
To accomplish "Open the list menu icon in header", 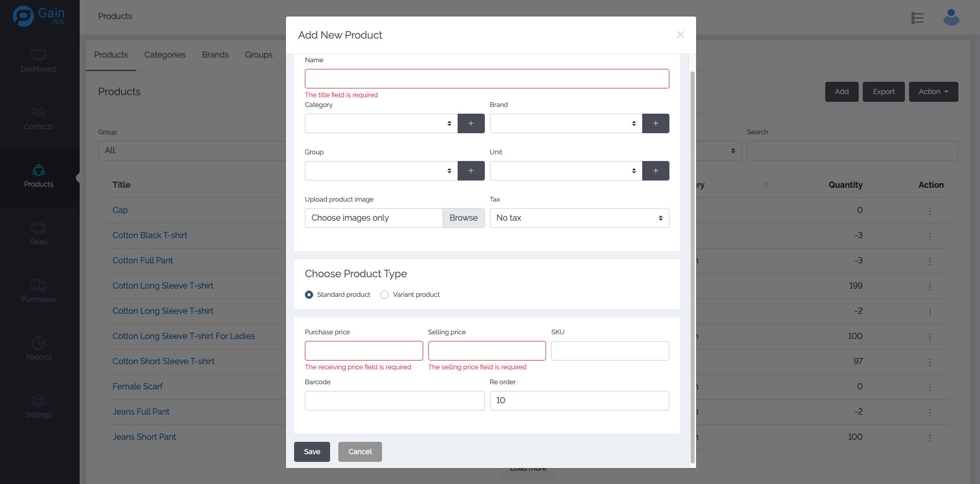I will pos(917,18).
